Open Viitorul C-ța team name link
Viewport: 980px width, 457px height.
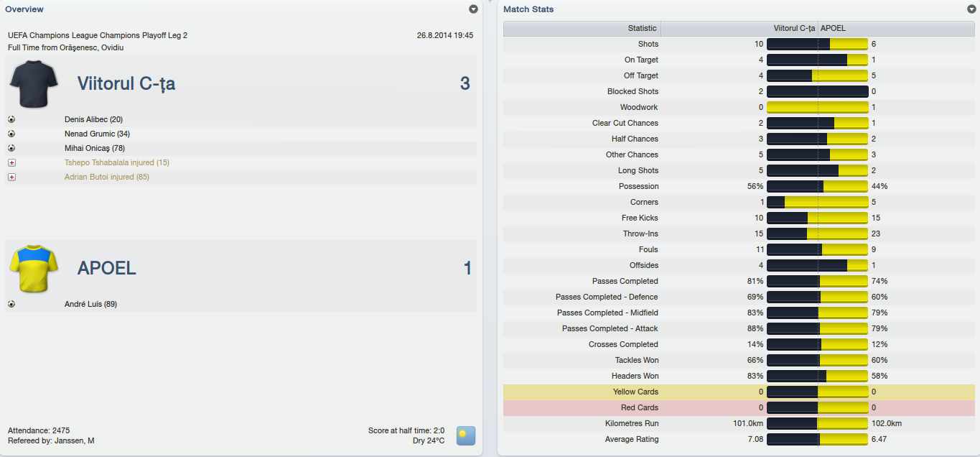[126, 84]
